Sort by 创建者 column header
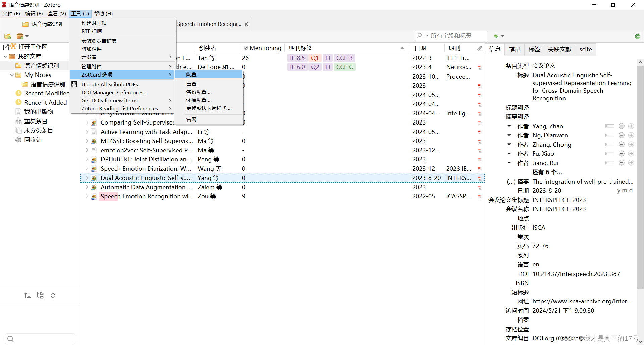 217,48
